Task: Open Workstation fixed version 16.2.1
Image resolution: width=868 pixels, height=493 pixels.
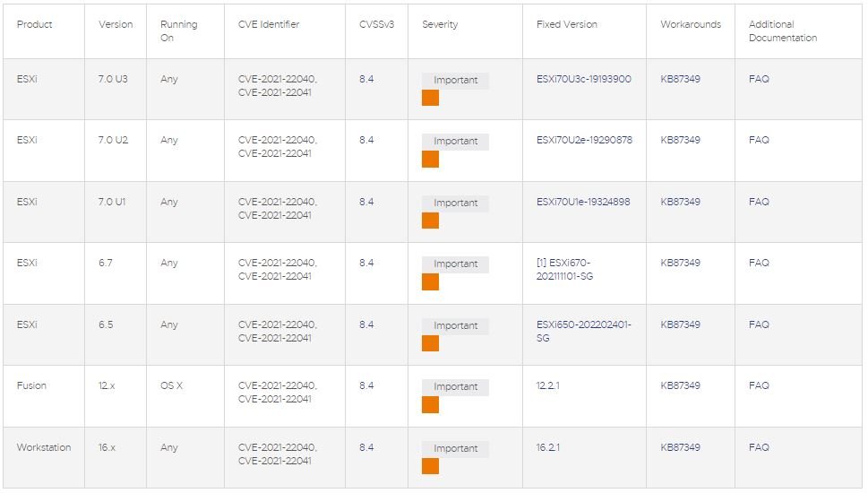Action: [547, 447]
